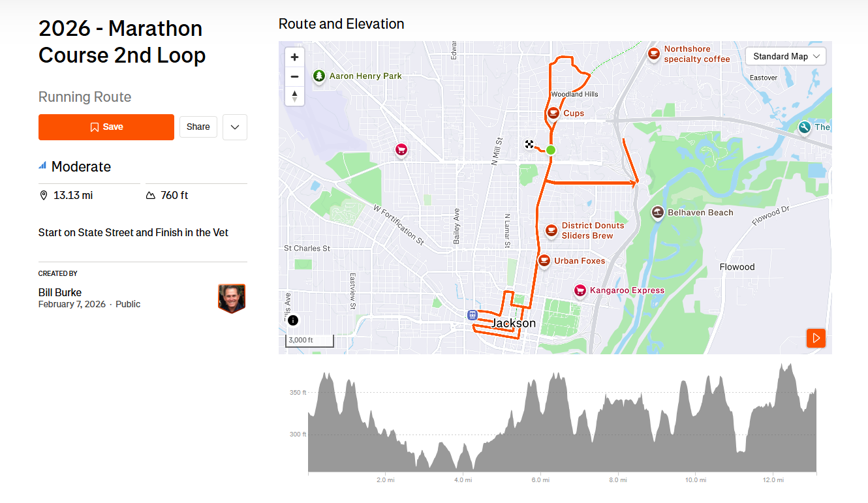Reset map compass orientation
868x503 pixels.
point(295,97)
